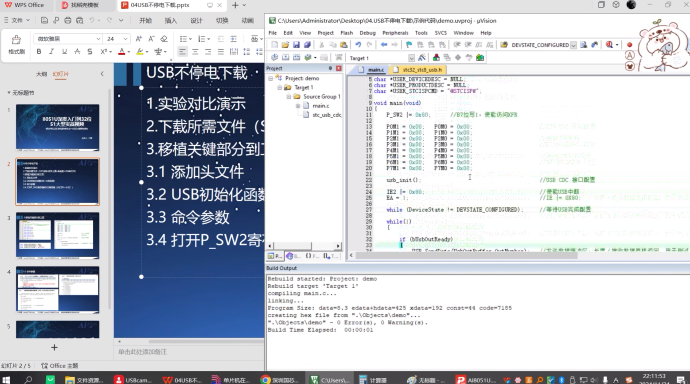Undo last edit in uVision toolbar

click(x=358, y=45)
